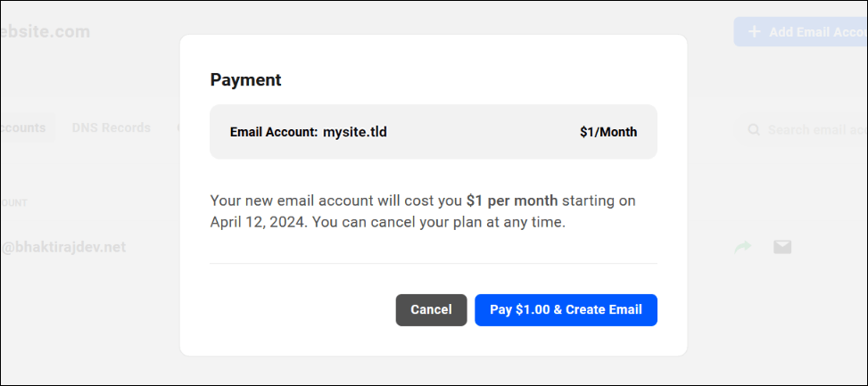Select the Accounts tab
The image size is (868, 386).
(x=23, y=127)
